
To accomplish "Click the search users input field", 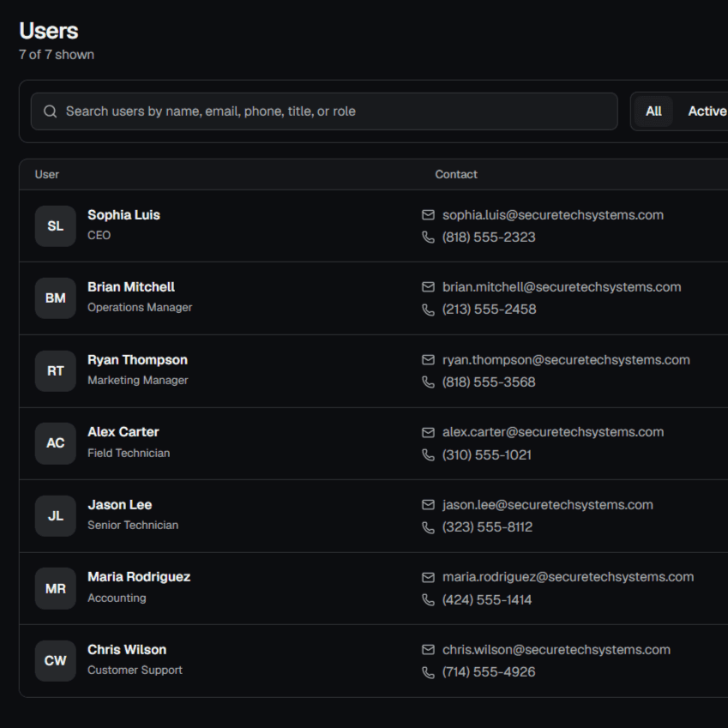I will tap(324, 111).
